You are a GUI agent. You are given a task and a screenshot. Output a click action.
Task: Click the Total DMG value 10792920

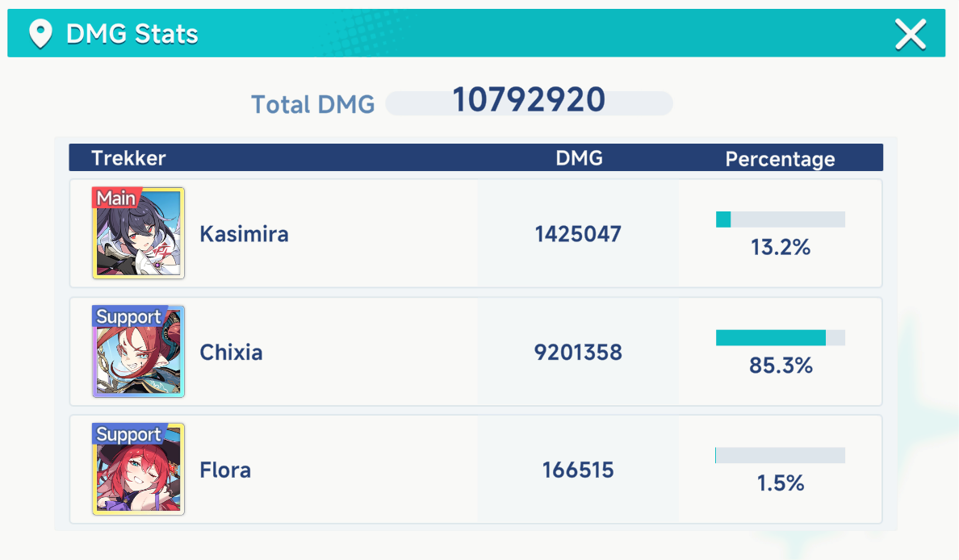pos(529,100)
